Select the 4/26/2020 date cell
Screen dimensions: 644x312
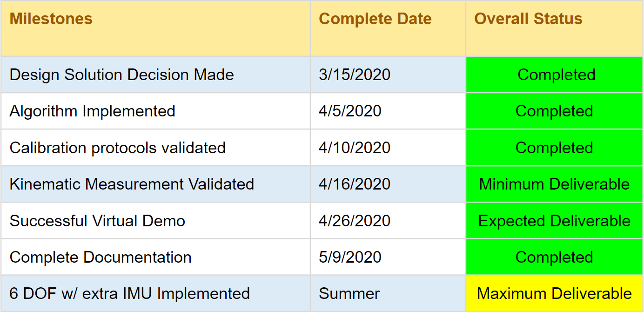pos(355,221)
